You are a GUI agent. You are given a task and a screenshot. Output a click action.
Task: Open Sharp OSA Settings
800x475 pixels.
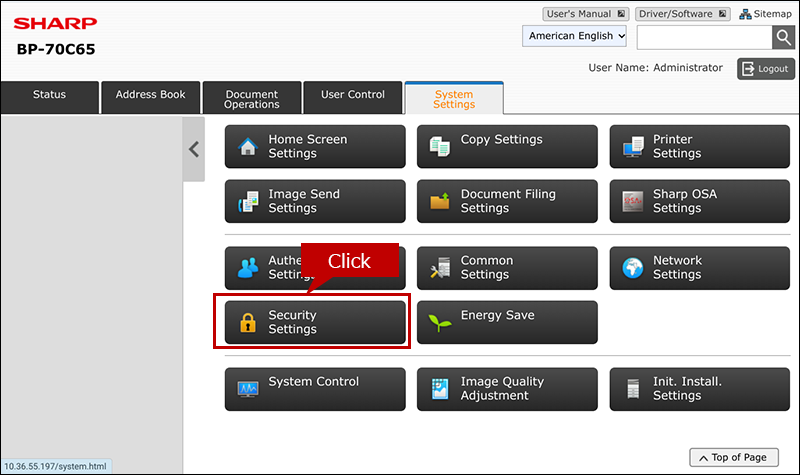(x=699, y=201)
